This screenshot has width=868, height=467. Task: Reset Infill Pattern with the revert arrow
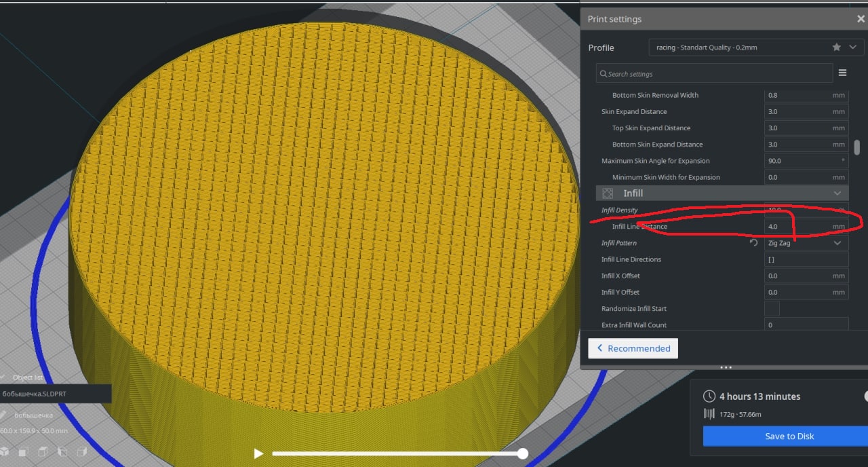[753, 243]
